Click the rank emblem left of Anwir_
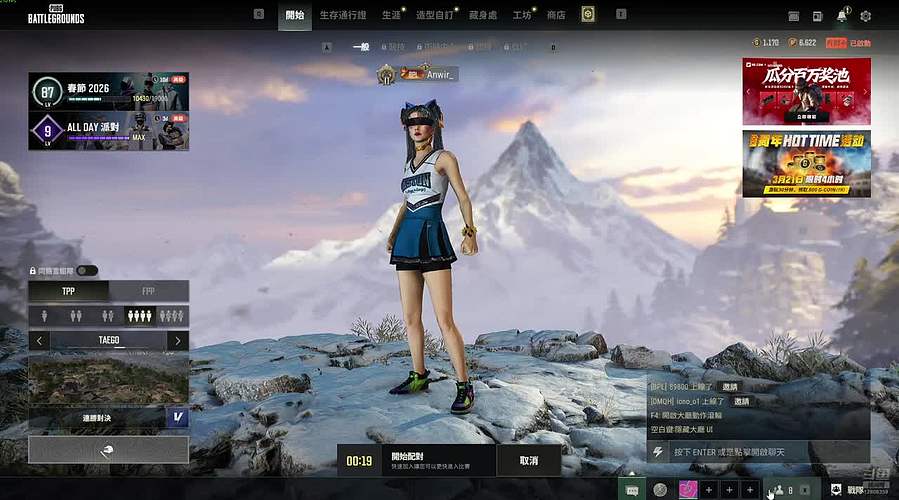This screenshot has width=899, height=500. pyautogui.click(x=386, y=75)
